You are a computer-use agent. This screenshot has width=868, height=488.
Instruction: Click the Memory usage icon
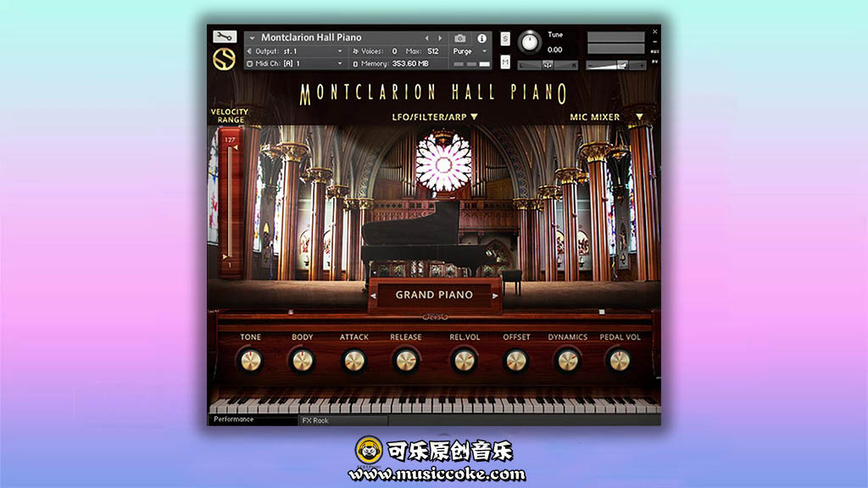[x=355, y=64]
